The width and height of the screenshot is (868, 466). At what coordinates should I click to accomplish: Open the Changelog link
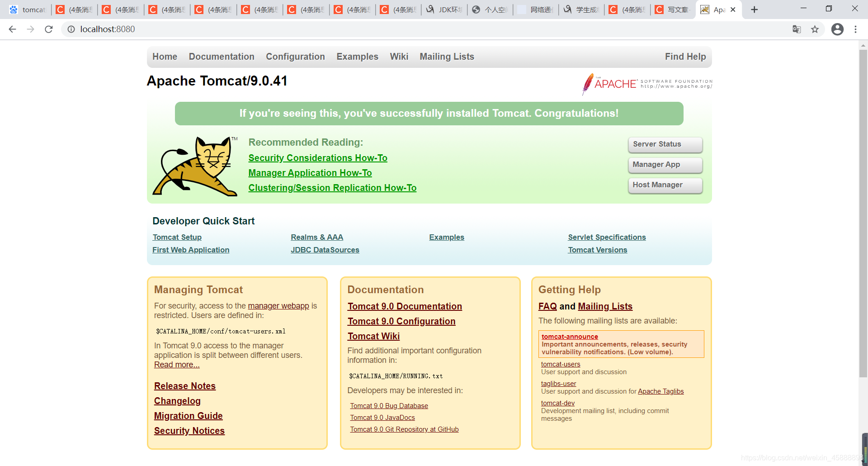click(177, 401)
